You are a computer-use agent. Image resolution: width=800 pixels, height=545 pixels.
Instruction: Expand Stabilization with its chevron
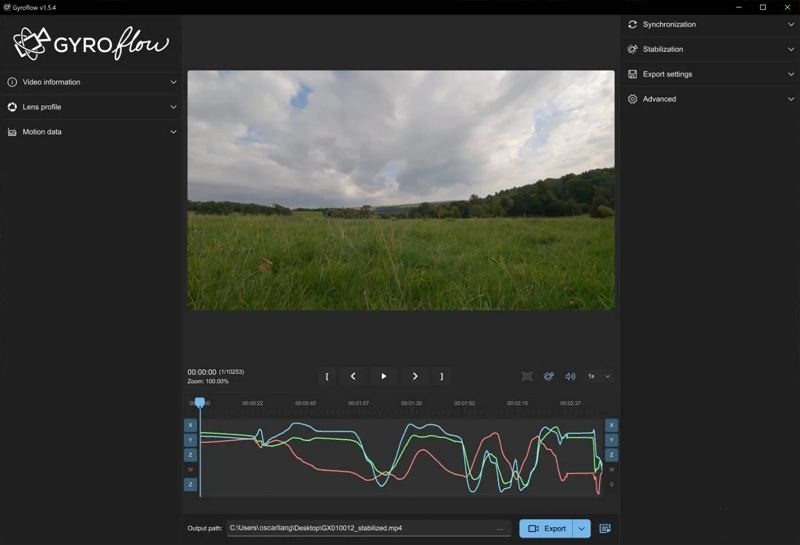pos(791,49)
